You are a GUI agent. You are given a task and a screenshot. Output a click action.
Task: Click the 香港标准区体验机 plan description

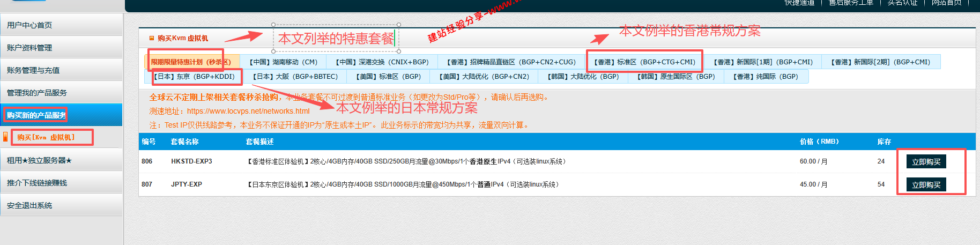406,161
